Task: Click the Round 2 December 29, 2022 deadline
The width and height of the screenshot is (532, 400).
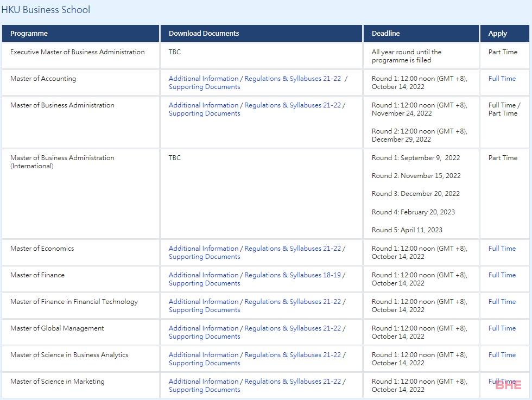Action: tap(419, 135)
